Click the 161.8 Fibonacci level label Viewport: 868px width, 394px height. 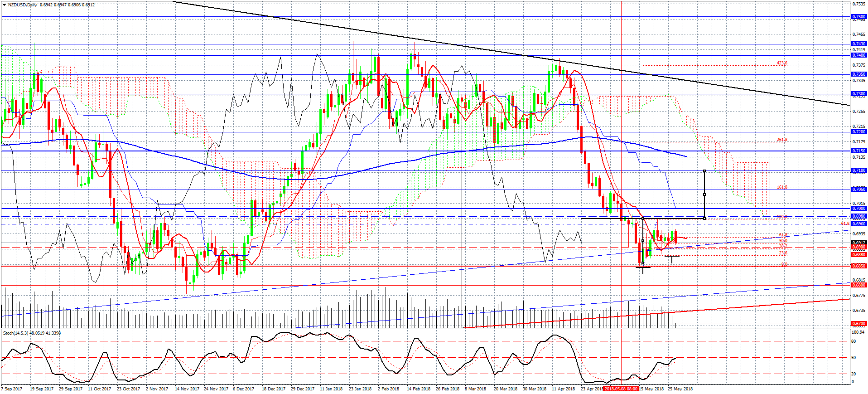[x=782, y=187]
